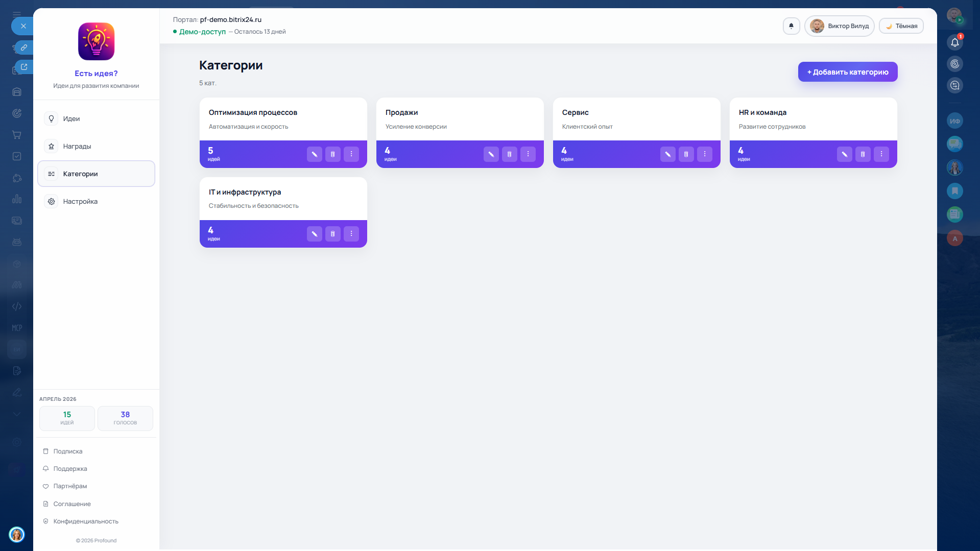Image resolution: width=980 pixels, height=551 pixels.
Task: Edit the Оптимизация процессов category
Action: [315, 154]
